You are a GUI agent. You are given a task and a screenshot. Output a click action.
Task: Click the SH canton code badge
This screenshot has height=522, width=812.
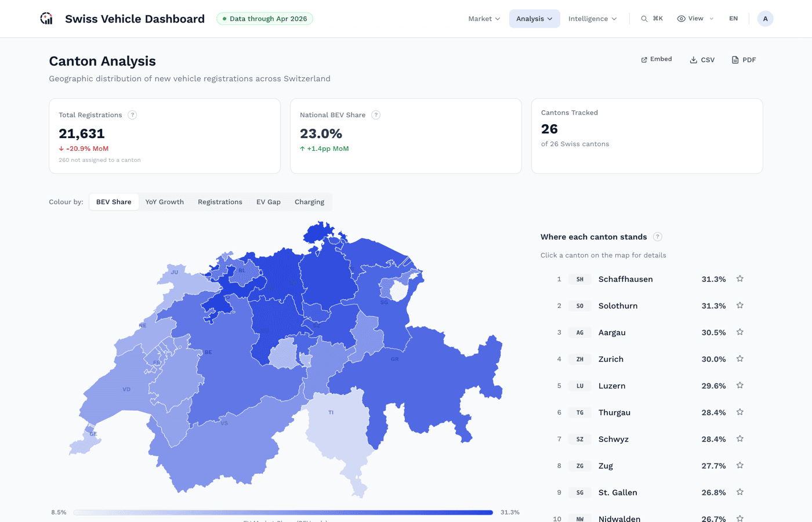click(x=580, y=279)
